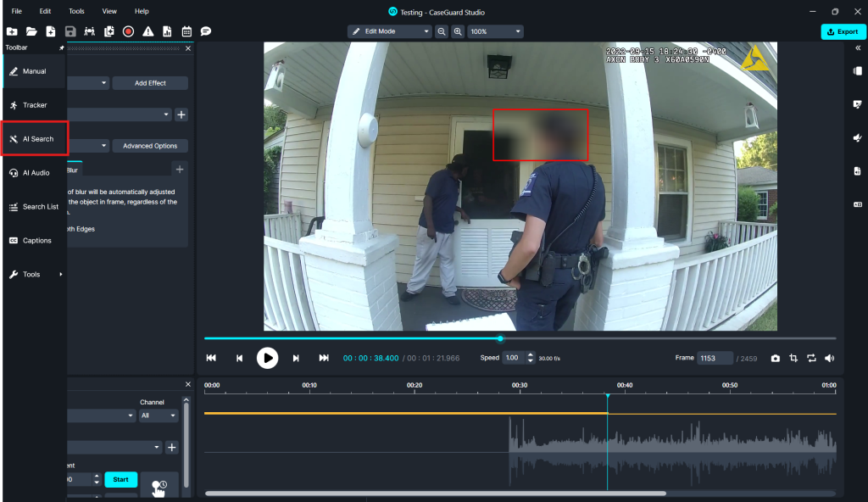
Task: Open the Tools menu in menu bar
Action: [76, 11]
